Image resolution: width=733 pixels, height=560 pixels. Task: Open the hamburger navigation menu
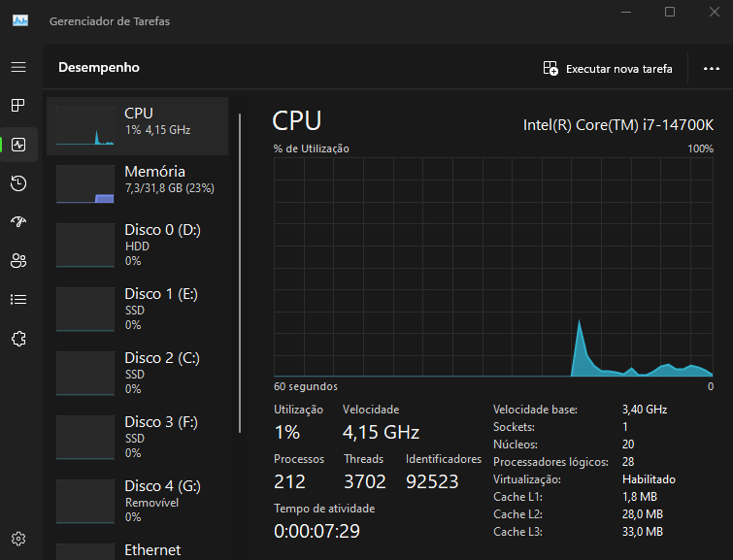click(x=18, y=67)
